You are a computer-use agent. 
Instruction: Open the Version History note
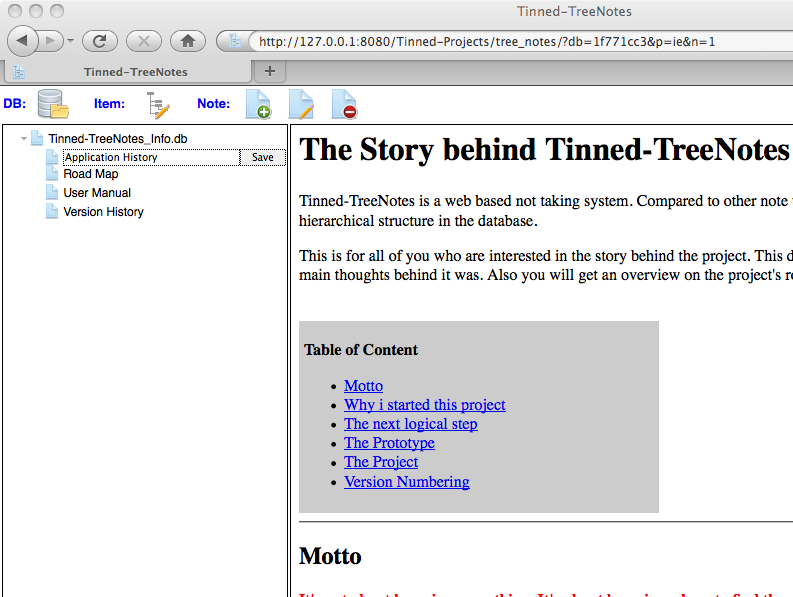[104, 212]
